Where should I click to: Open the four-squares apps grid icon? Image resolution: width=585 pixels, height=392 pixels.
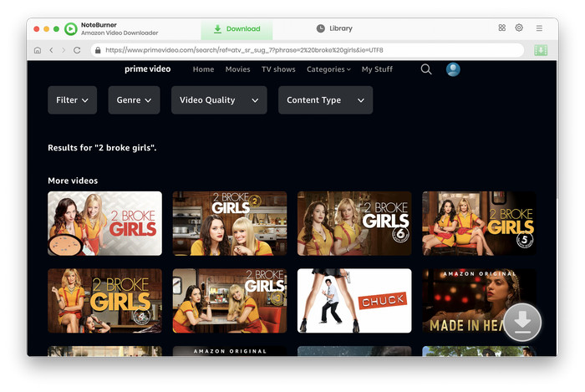pos(501,28)
